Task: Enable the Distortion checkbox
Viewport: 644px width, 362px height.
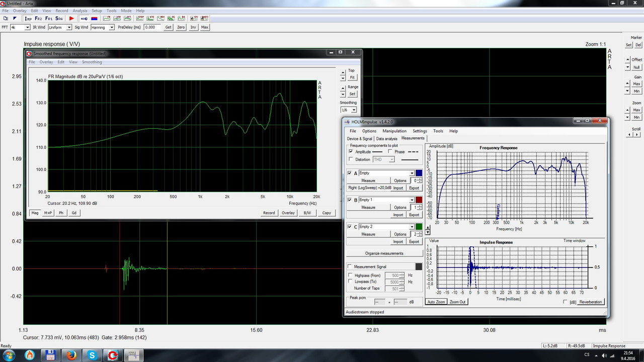Action: point(351,159)
